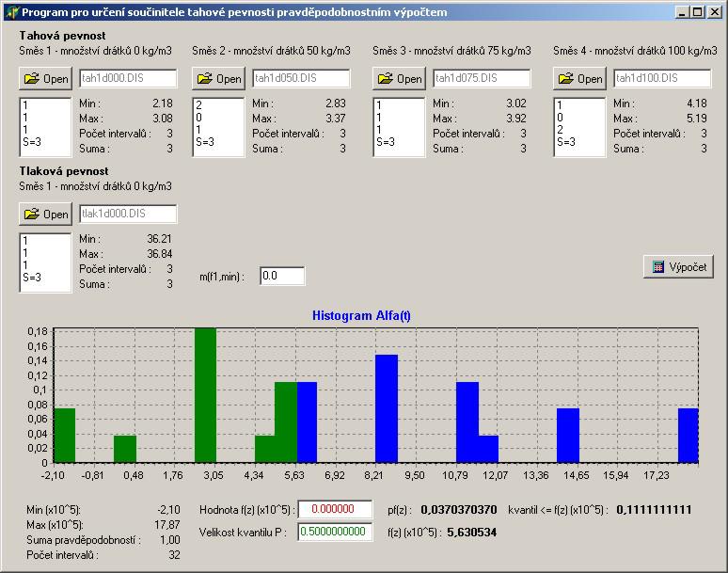728x573 pixels.
Task: Click Open button under Tlaková pevnost
Action: (x=45, y=215)
